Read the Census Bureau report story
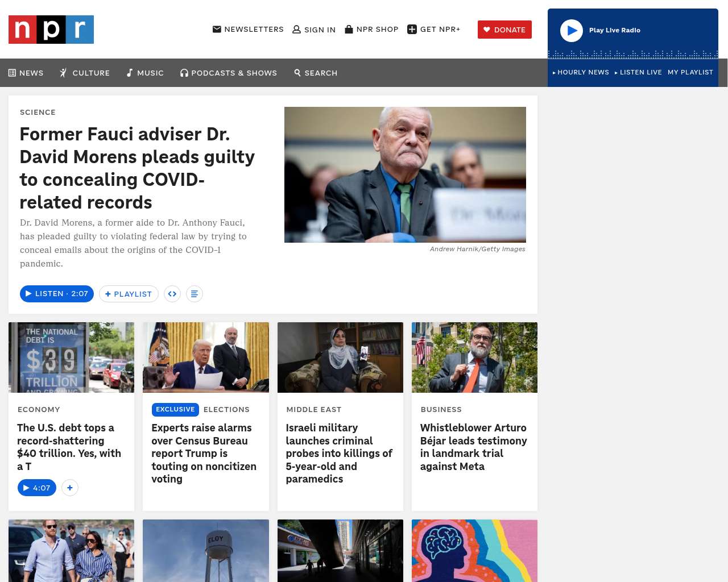The width and height of the screenshot is (728, 582). coord(204,453)
